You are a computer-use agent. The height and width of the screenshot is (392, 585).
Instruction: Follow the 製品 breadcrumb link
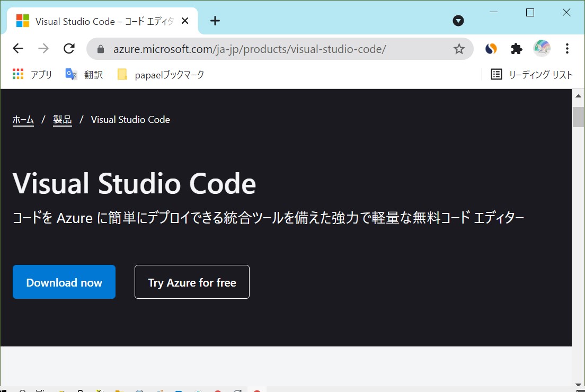coord(63,120)
